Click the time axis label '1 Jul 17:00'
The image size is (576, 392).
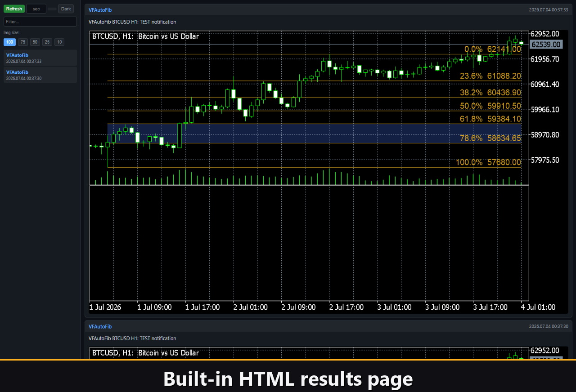202,307
